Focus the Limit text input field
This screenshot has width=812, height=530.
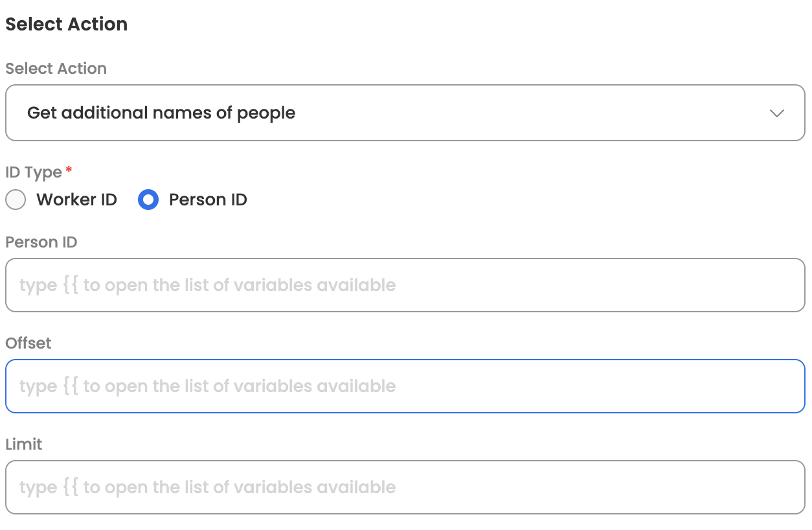405,487
